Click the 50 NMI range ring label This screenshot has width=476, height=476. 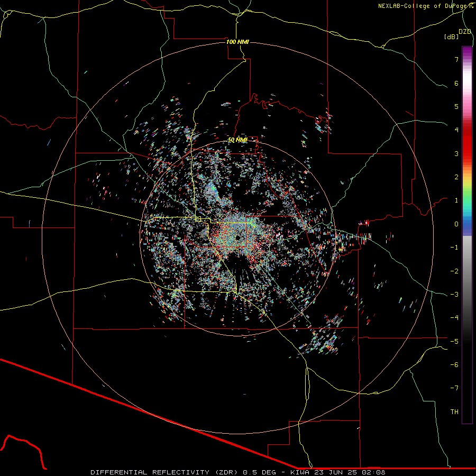237,140
